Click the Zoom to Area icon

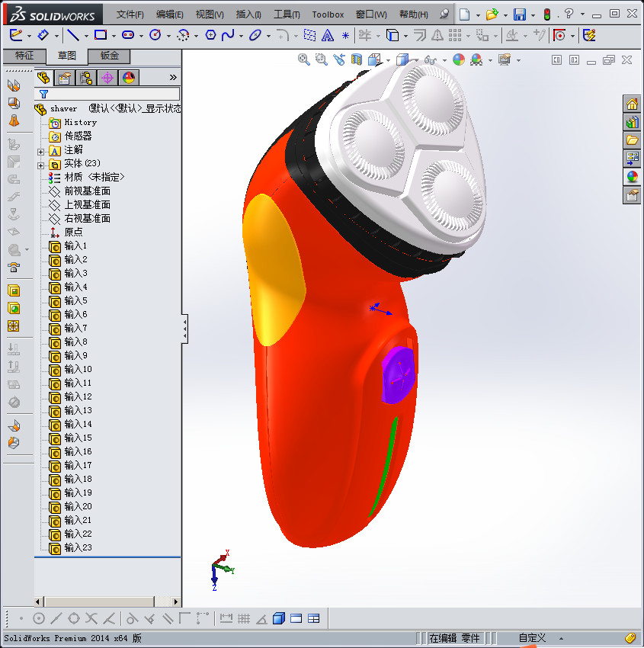click(x=321, y=59)
